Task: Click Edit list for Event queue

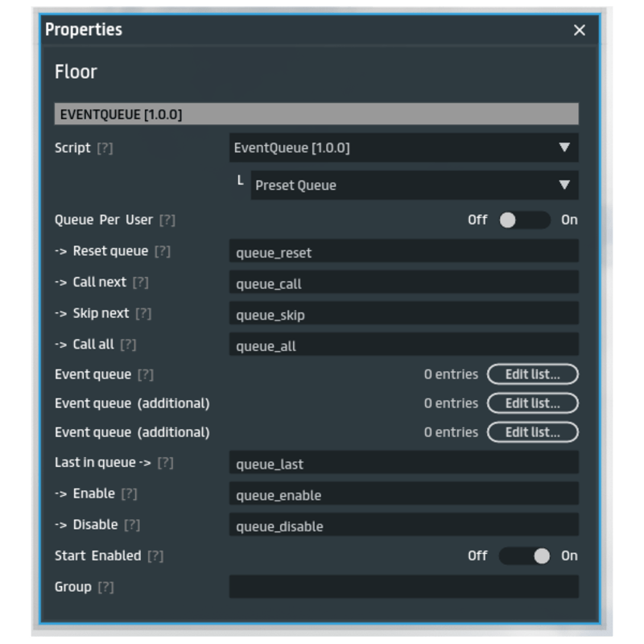Action: click(x=532, y=374)
